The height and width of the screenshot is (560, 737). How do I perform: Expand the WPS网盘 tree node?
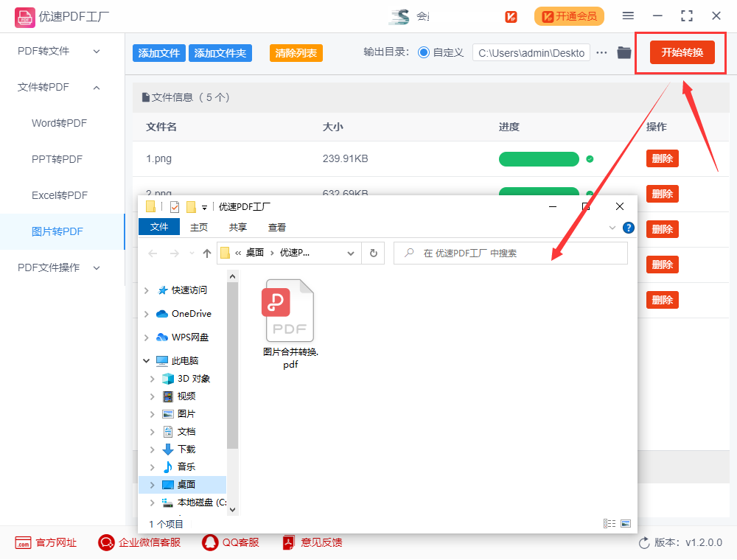[147, 337]
